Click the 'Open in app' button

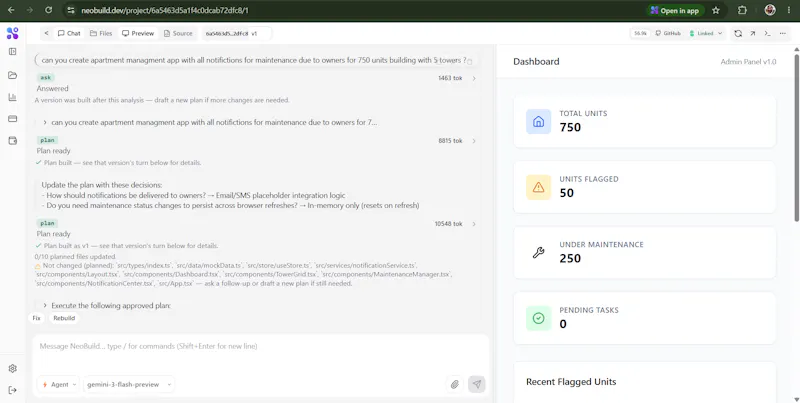tap(675, 10)
